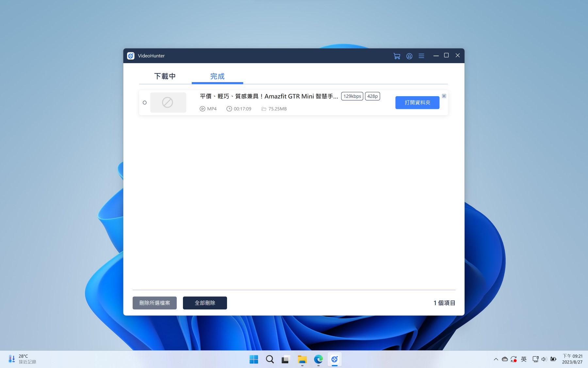Screen dimensions: 588x368
Task: Click the VideoHunter logo in title bar
Action: [x=131, y=56]
